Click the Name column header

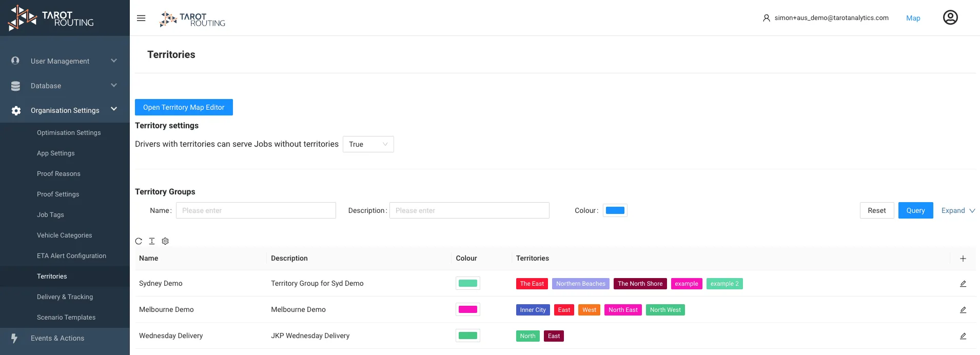(149, 258)
